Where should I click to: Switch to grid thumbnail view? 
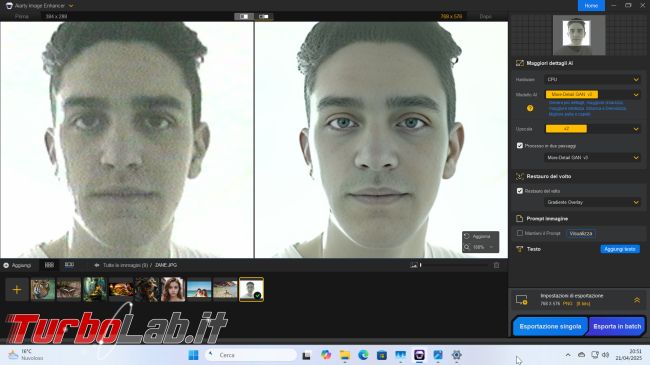[49, 265]
